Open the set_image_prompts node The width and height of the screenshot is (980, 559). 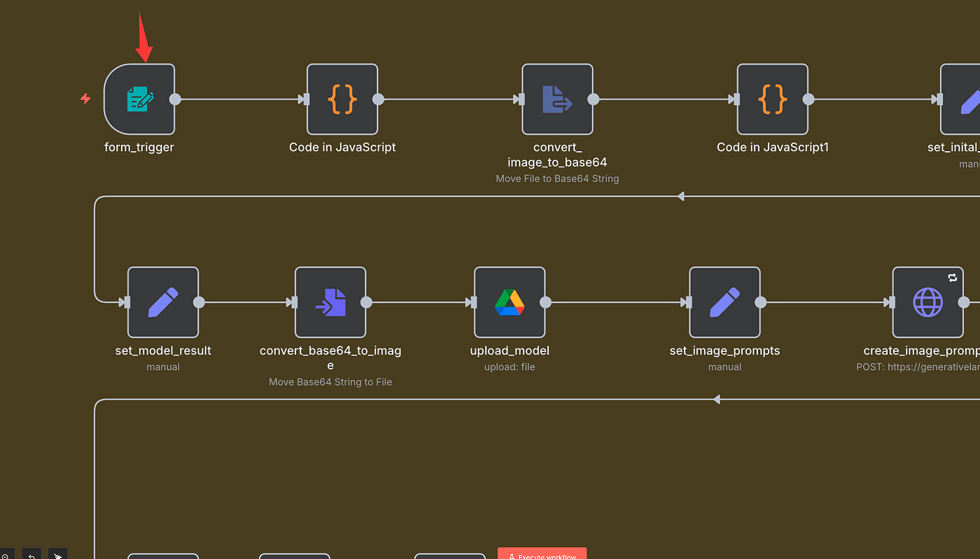tap(724, 302)
